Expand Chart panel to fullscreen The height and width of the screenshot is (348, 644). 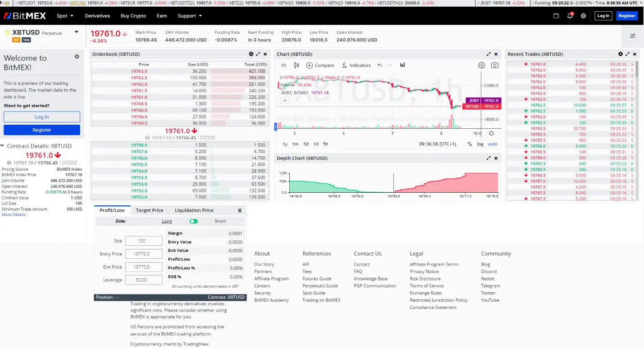pyautogui.click(x=489, y=54)
